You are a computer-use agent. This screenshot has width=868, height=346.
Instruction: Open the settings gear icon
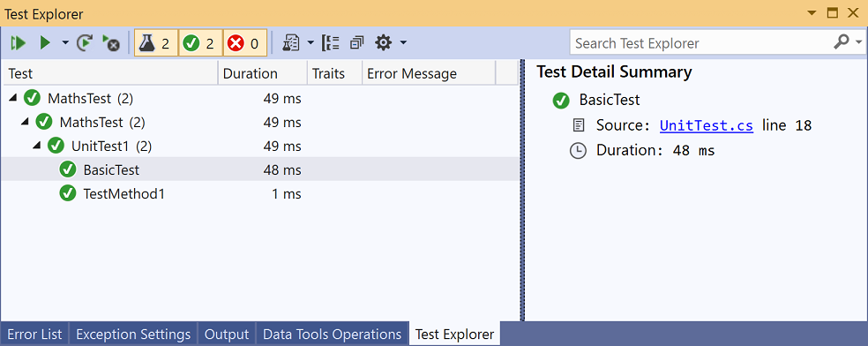click(x=384, y=43)
